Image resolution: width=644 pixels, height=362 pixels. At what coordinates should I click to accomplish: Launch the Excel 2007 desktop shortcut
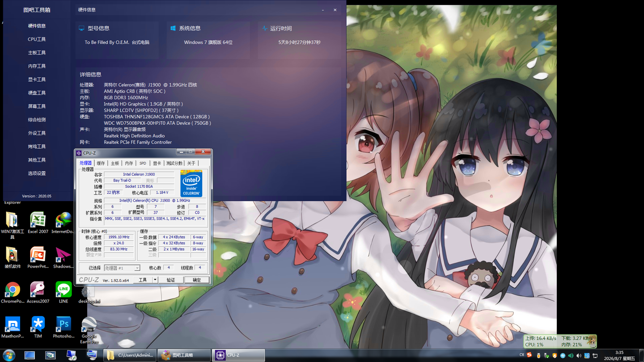pos(38,223)
